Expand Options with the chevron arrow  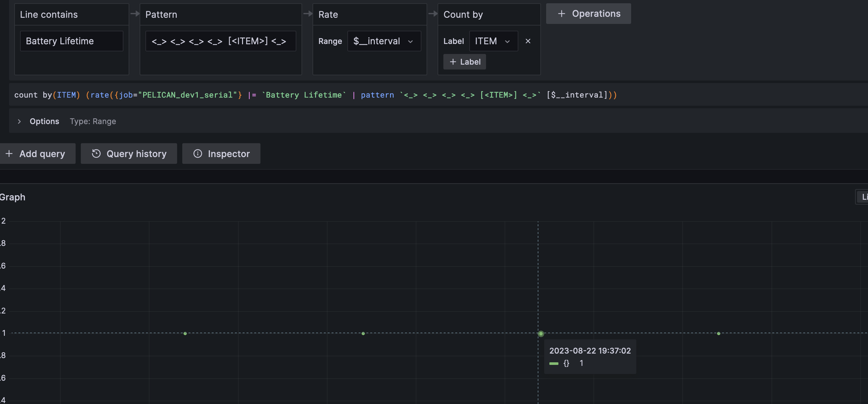[19, 121]
